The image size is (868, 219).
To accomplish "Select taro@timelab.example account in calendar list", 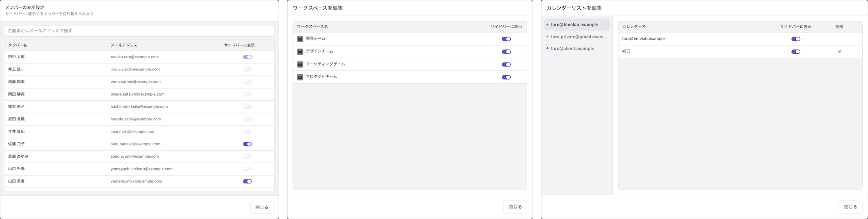I will point(577,25).
